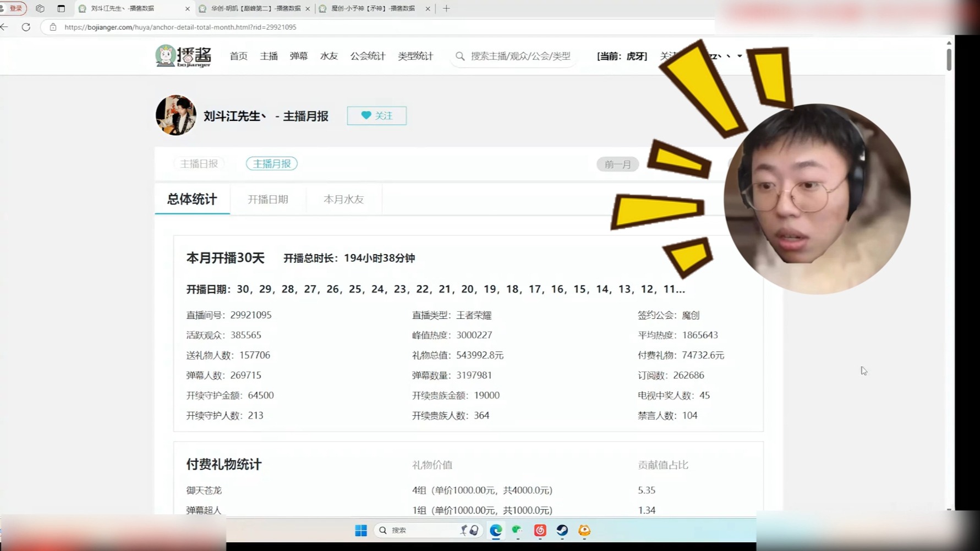Open NetEase Music from the taskbar
This screenshot has width=980, height=551.
540,530
